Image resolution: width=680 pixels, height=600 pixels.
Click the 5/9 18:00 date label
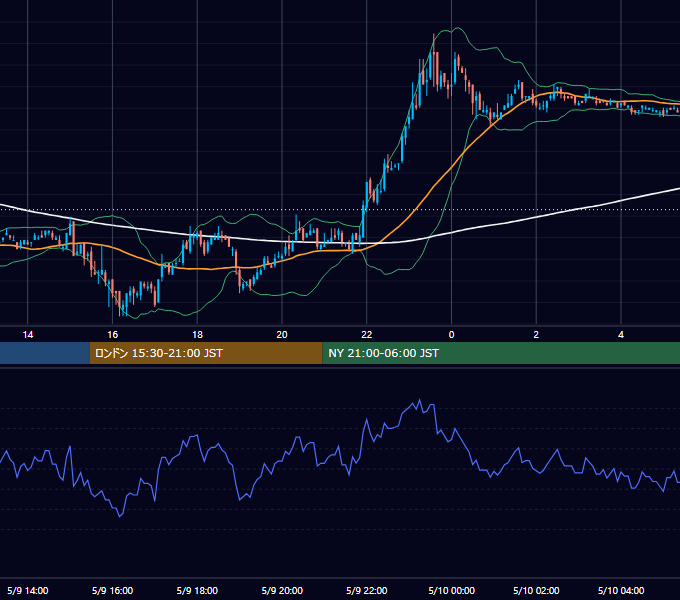pyautogui.click(x=197, y=590)
